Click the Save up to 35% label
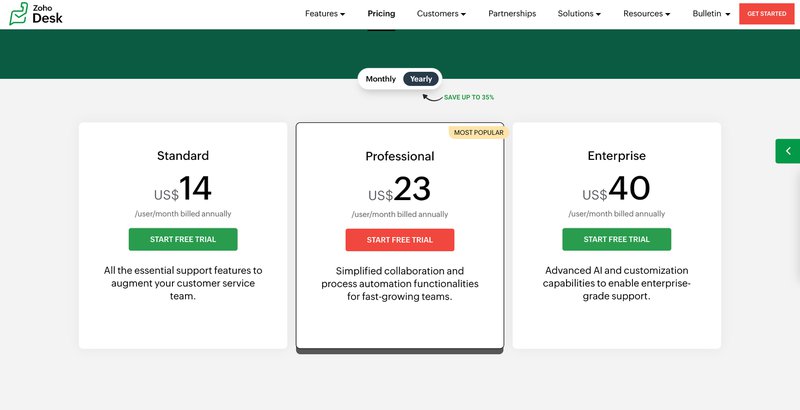 pos(469,97)
